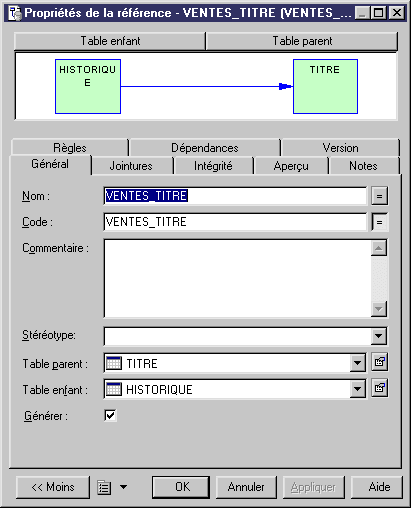Open the Table enfant dropdown list
The height and width of the screenshot is (508, 411).
[x=358, y=389]
